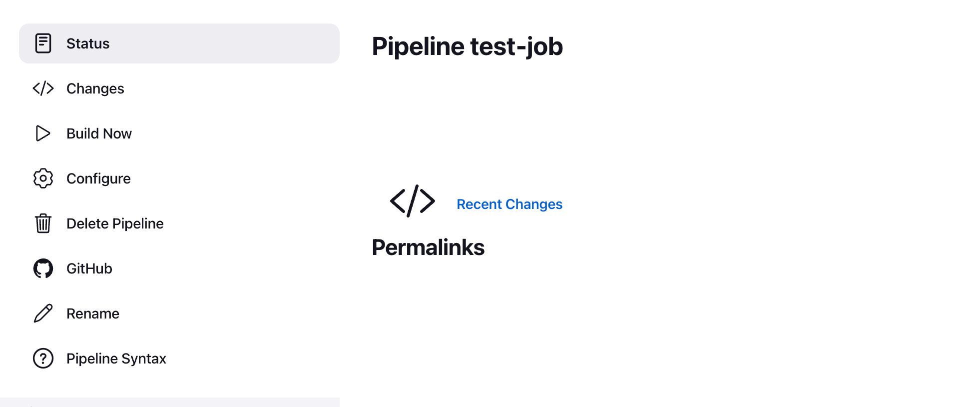Select the Delete Pipeline text
The image size is (980, 407).
(x=115, y=223)
